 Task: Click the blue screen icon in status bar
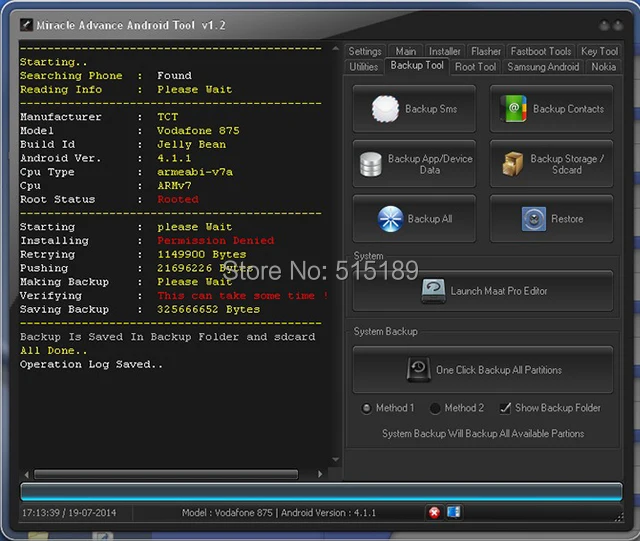click(x=453, y=512)
